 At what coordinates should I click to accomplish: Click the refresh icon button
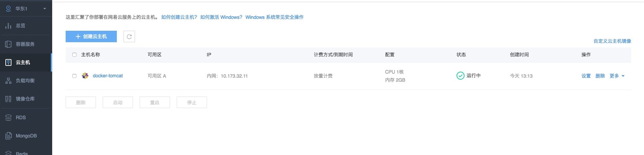point(129,36)
